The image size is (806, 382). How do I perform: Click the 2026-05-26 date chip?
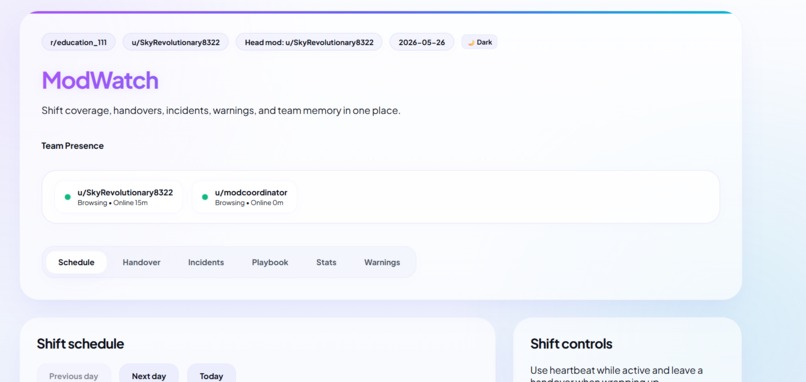point(422,42)
